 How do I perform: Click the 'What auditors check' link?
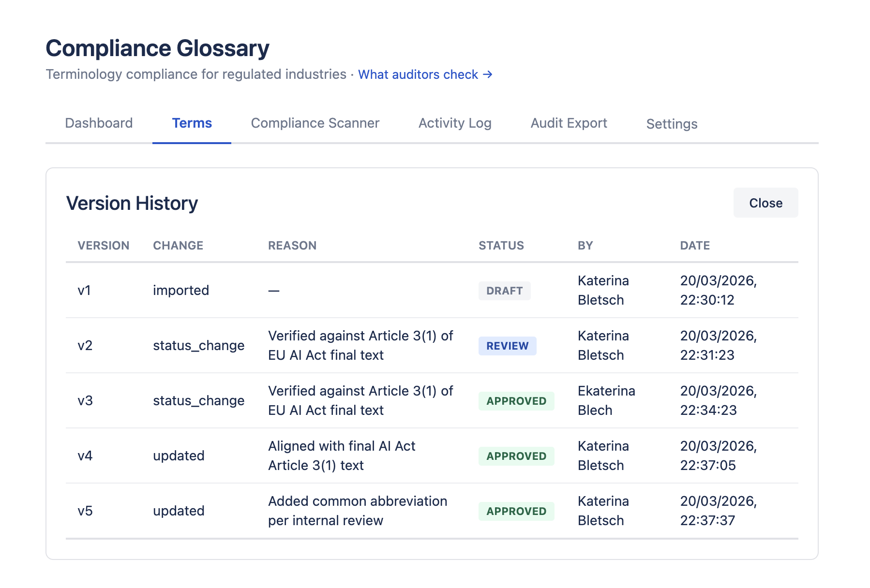pyautogui.click(x=425, y=74)
